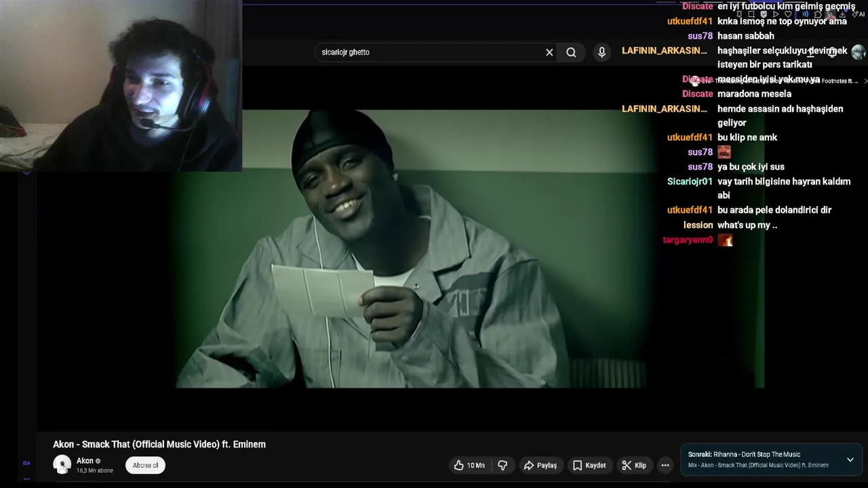The image size is (868, 488).
Task: Start voice search with the microphone
Action: pyautogui.click(x=601, y=52)
